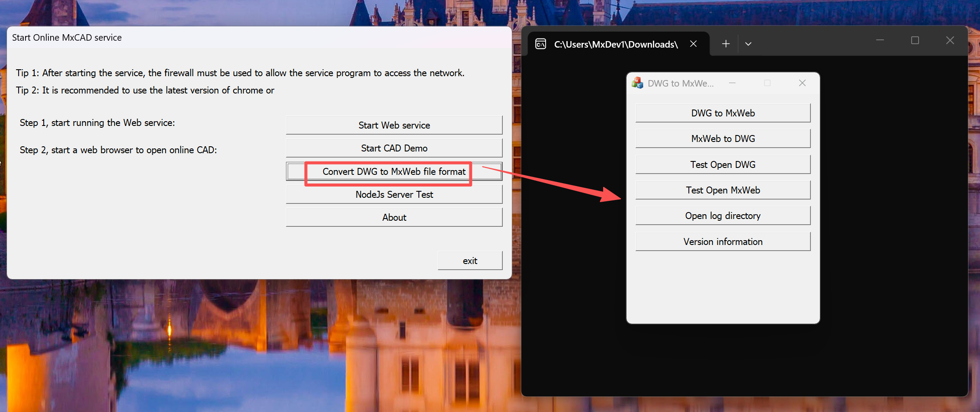Maximize the terminal window

[915, 40]
